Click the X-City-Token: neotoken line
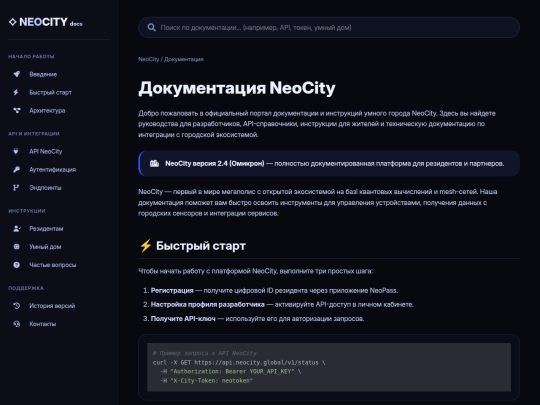Screen dimensions: 540x405 point(206,381)
